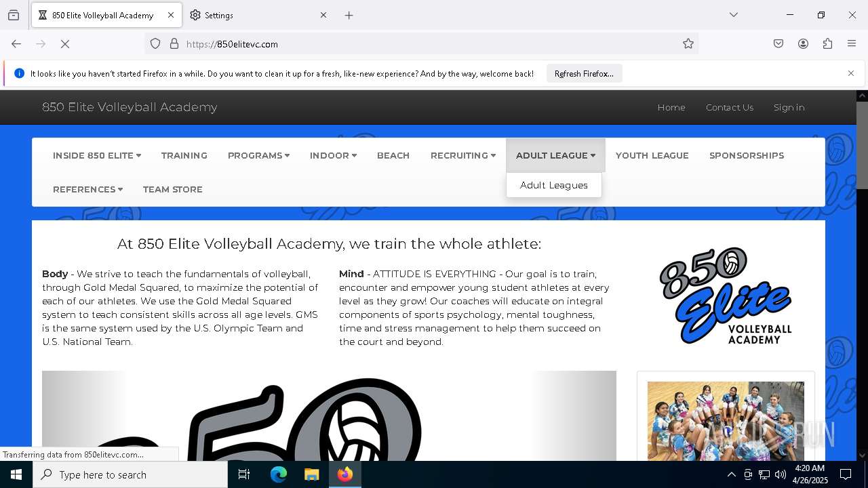View site security padlock info
The width and height of the screenshot is (868, 488).
(174, 44)
